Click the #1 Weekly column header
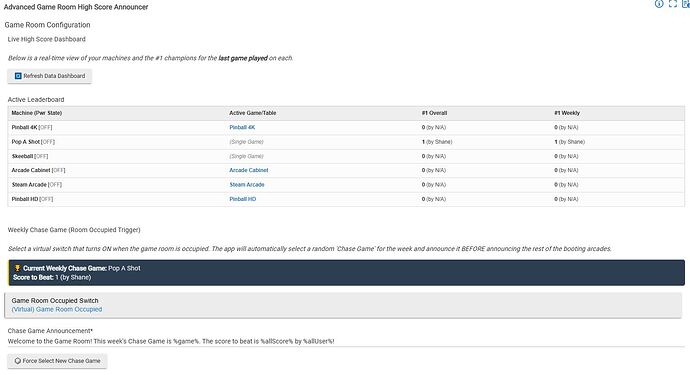The height and width of the screenshot is (375, 690). pos(567,113)
